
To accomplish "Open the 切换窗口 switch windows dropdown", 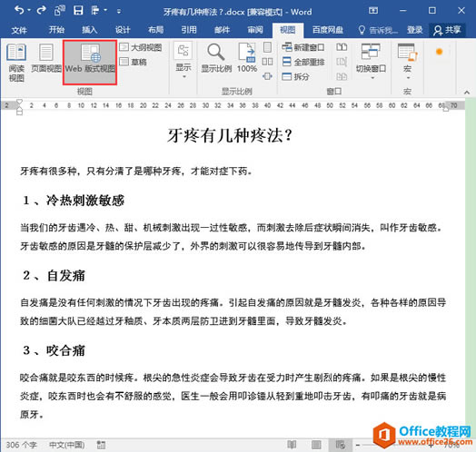I will coord(371,62).
